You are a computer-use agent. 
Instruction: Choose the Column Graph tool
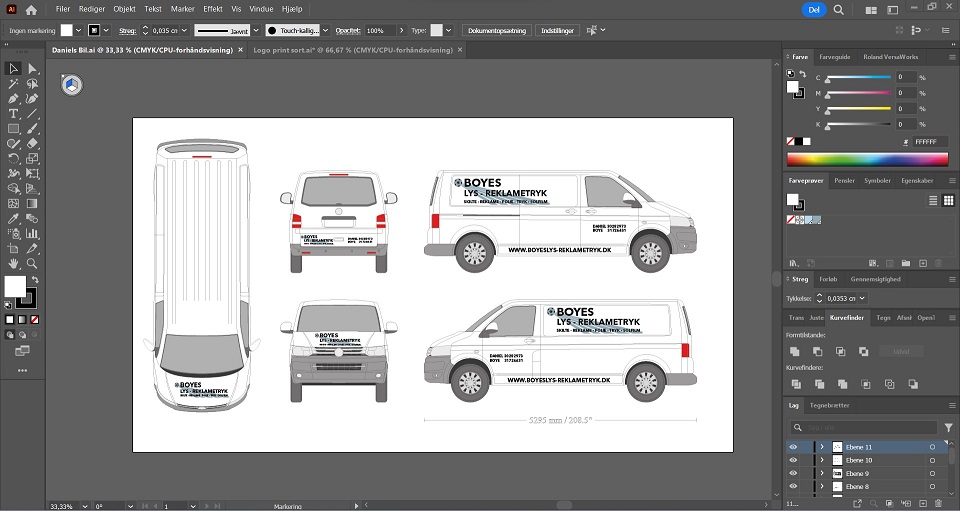pos(32,234)
